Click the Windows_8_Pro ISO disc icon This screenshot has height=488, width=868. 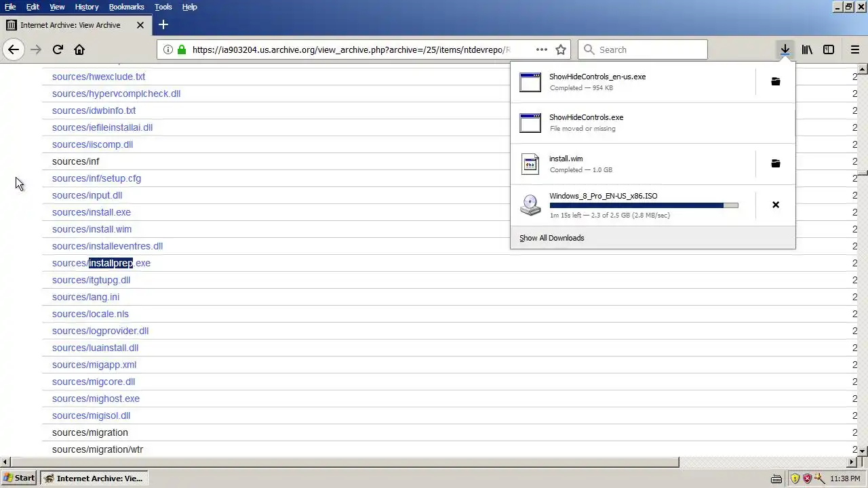530,205
